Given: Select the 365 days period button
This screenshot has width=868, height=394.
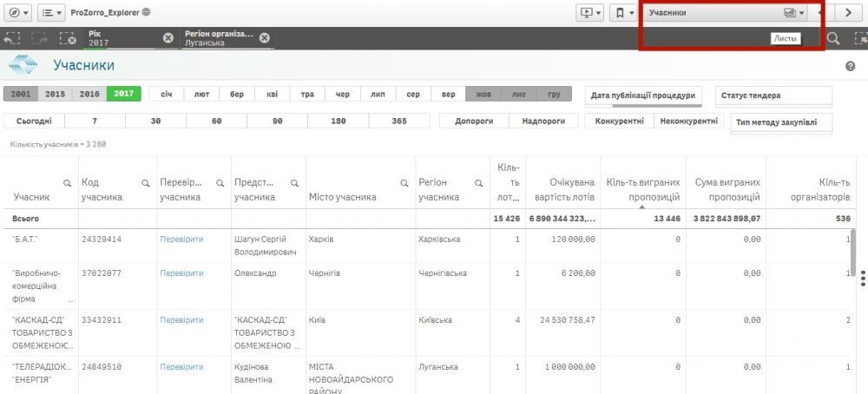Looking at the screenshot, I should coord(398,121).
